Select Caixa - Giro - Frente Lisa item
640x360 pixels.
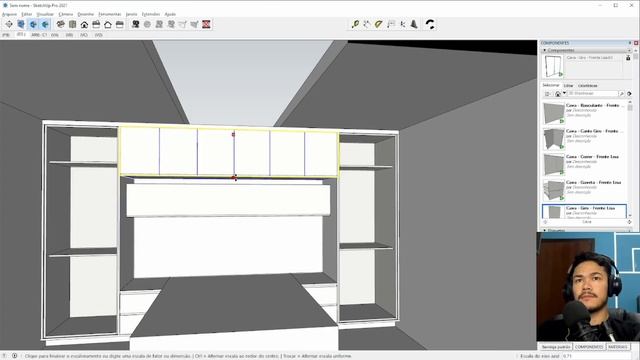coord(584,212)
